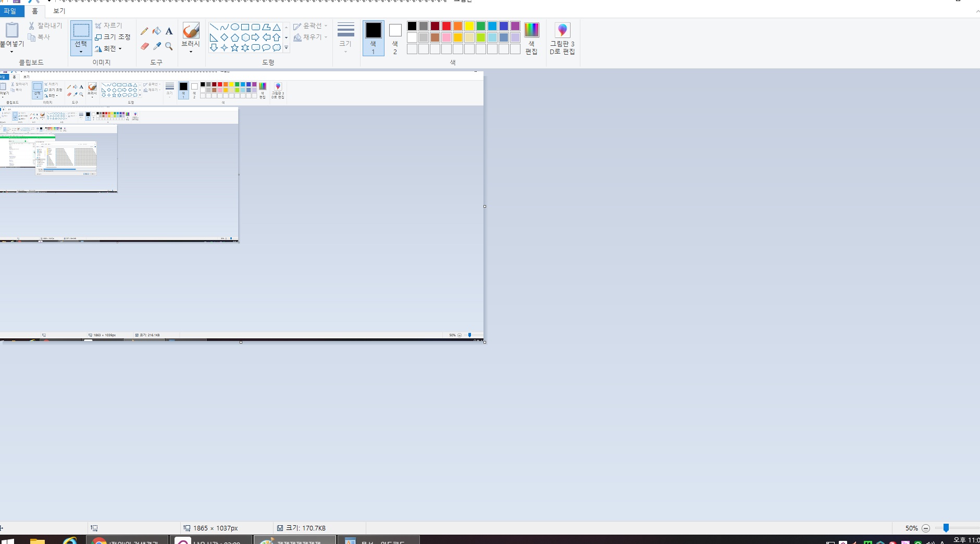This screenshot has width=980, height=544.
Task: Pick the purple color swatch
Action: pyautogui.click(x=515, y=26)
